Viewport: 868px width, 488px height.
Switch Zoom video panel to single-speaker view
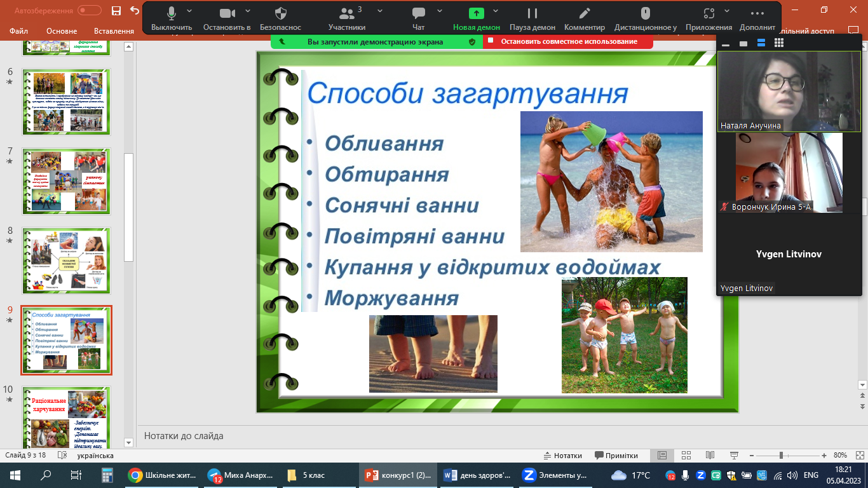[743, 43]
